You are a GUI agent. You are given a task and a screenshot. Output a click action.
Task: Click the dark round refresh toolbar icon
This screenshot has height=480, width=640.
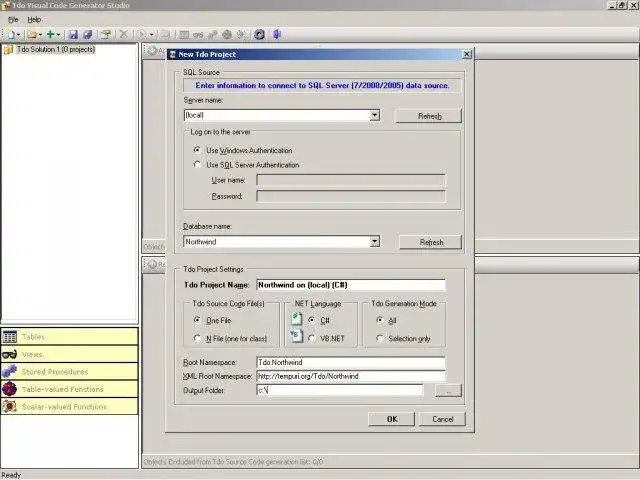(259, 35)
